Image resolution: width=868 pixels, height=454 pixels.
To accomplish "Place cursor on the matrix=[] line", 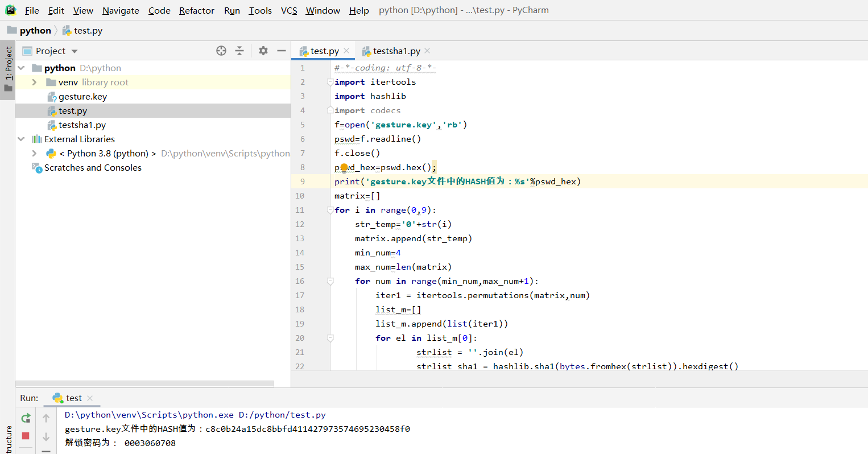I will (357, 196).
